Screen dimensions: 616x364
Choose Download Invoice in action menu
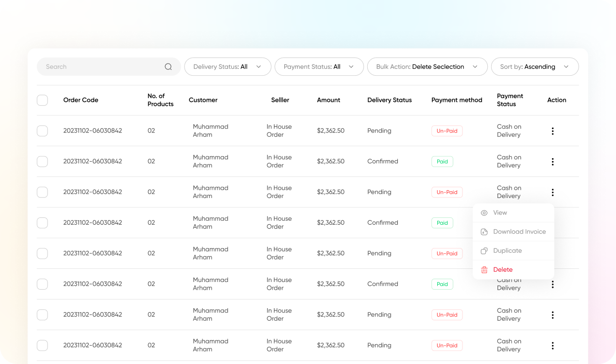coord(513,232)
